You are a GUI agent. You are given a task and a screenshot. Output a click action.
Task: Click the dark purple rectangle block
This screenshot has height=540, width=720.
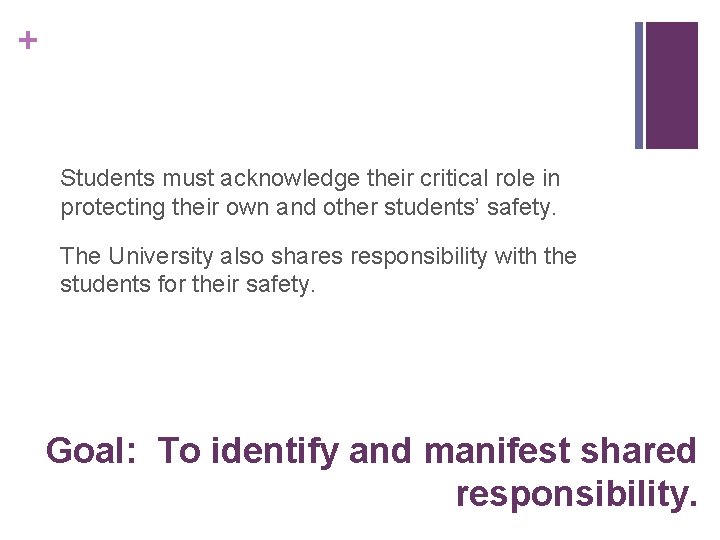coord(672,85)
